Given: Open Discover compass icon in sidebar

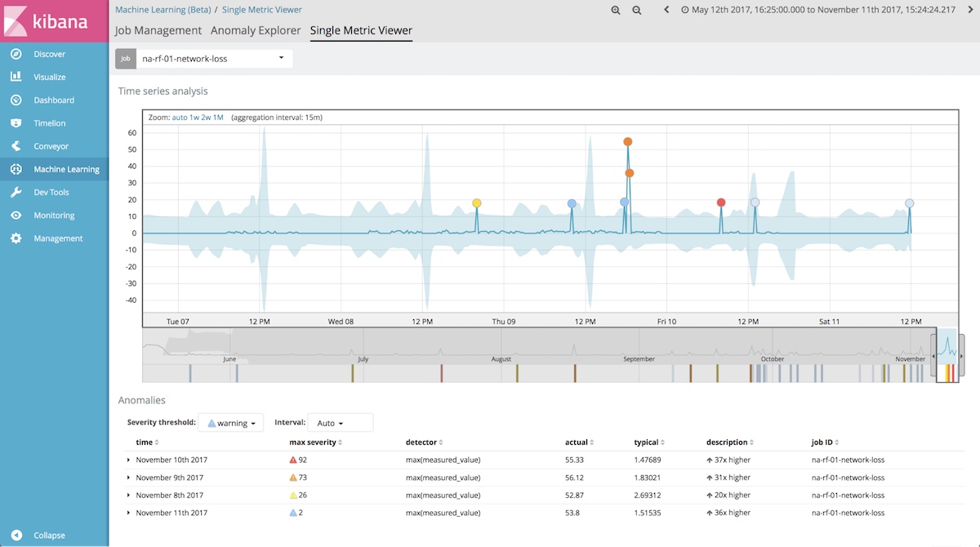Looking at the screenshot, I should pyautogui.click(x=16, y=54).
